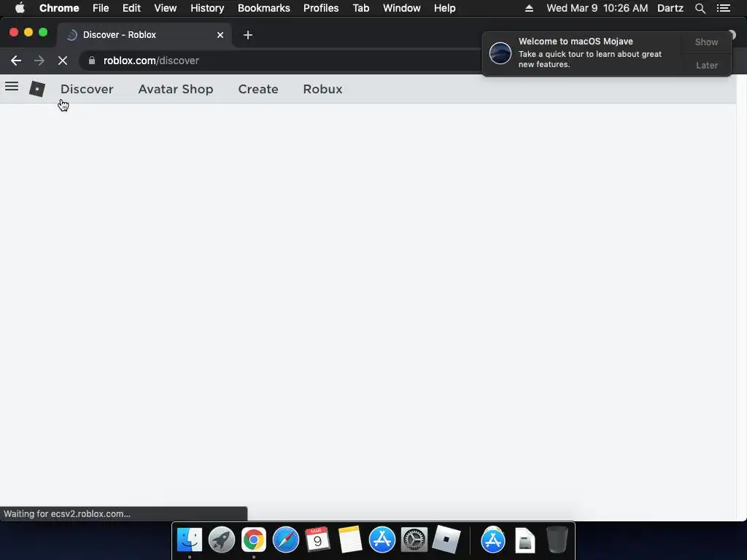Launch Roblox app from the Dock
747x560 pixels.
coord(446,540)
